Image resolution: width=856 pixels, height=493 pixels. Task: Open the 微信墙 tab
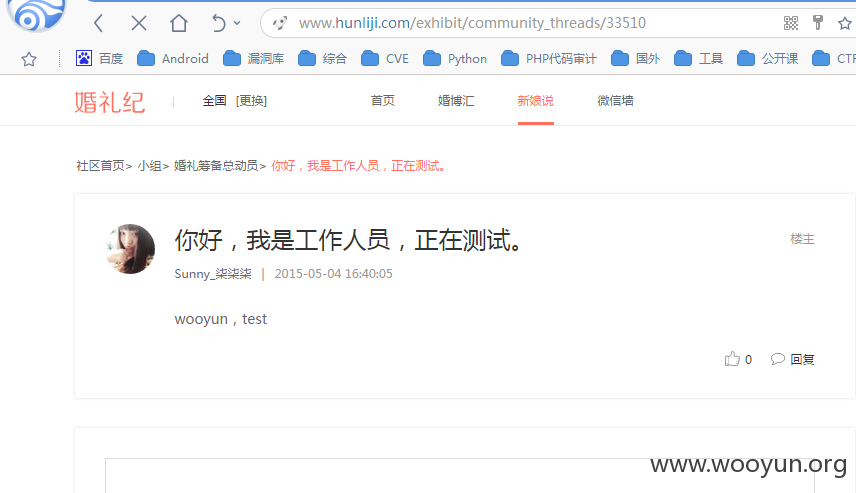point(615,100)
